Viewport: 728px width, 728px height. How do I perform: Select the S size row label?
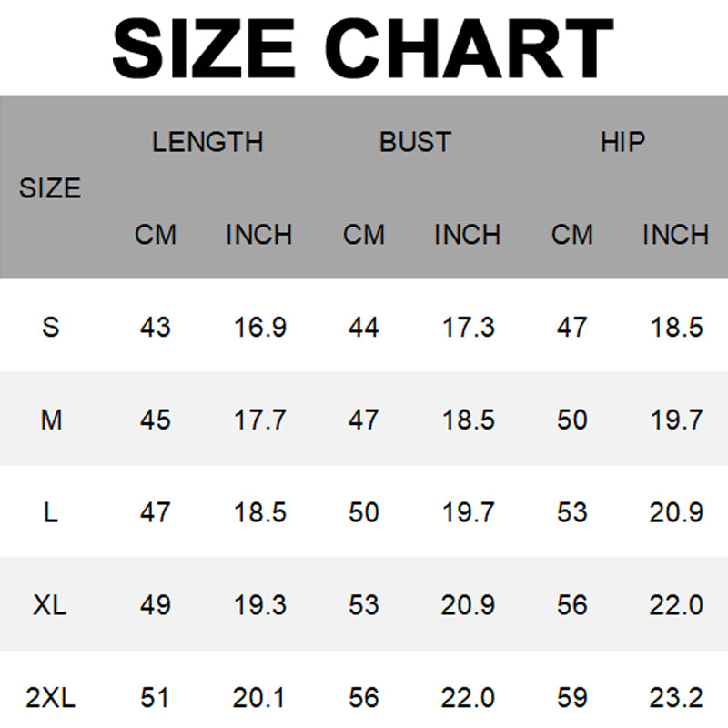point(50,327)
